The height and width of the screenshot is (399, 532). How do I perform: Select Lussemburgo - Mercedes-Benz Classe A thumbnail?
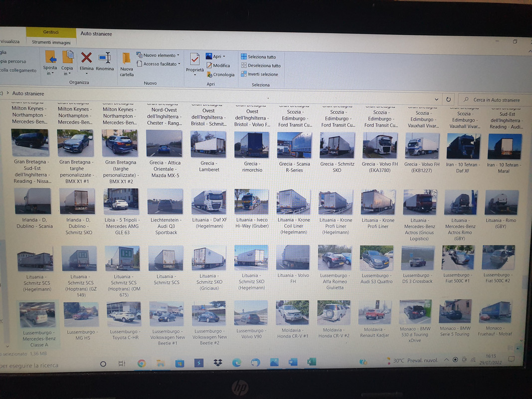(x=37, y=315)
